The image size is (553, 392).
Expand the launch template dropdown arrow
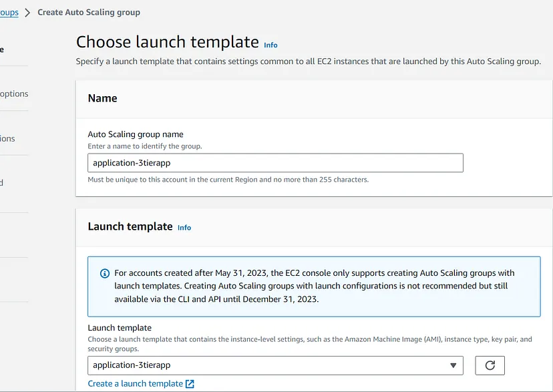click(454, 365)
